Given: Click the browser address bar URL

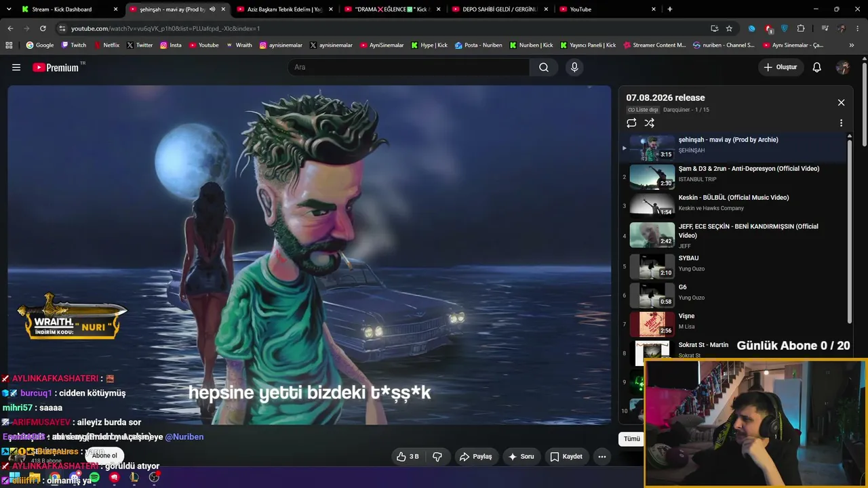Looking at the screenshot, I should pyautogui.click(x=165, y=28).
